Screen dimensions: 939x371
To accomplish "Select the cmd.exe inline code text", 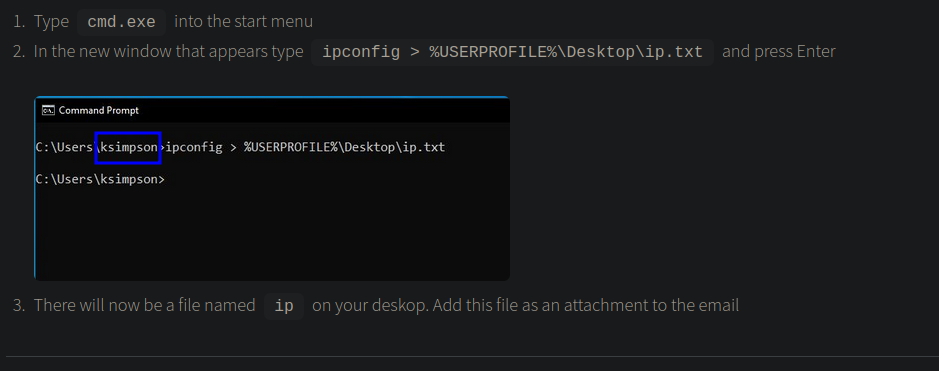I will [x=122, y=22].
